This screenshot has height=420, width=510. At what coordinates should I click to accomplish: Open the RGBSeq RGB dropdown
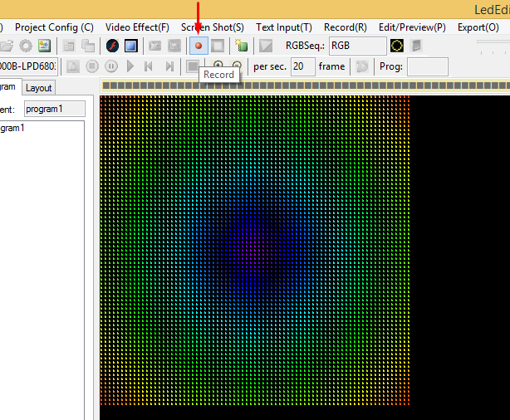click(358, 46)
